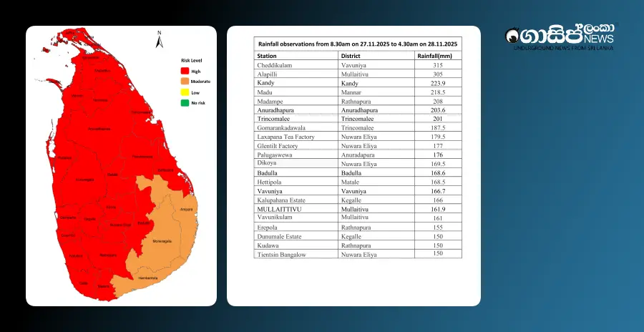Click the Tientsin Bangalow station cell
This screenshot has height=332, width=644.
(281, 254)
